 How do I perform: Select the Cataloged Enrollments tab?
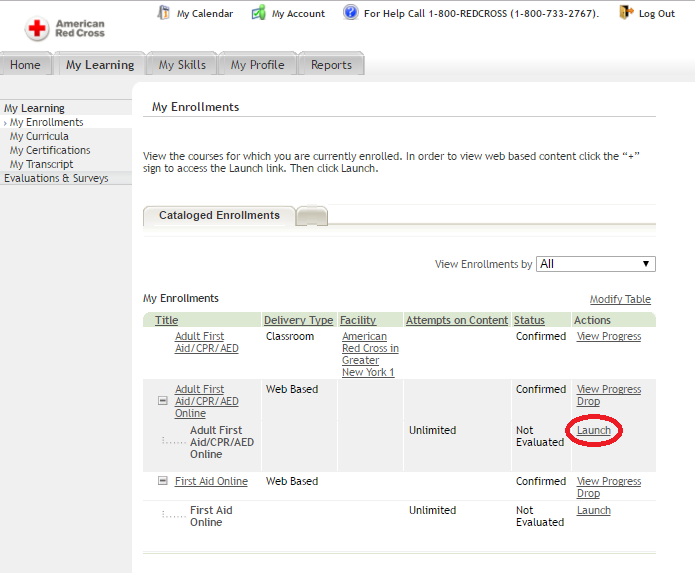219,215
